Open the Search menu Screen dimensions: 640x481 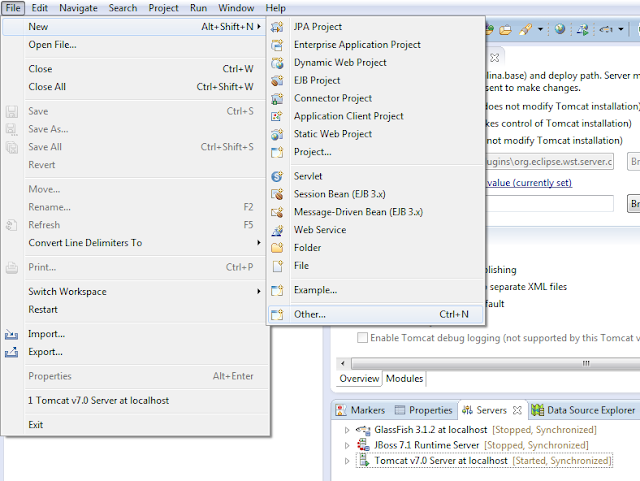point(123,8)
